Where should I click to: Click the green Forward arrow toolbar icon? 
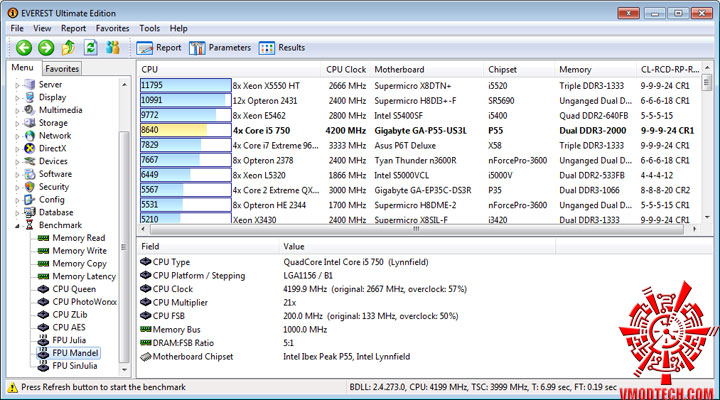[46, 47]
